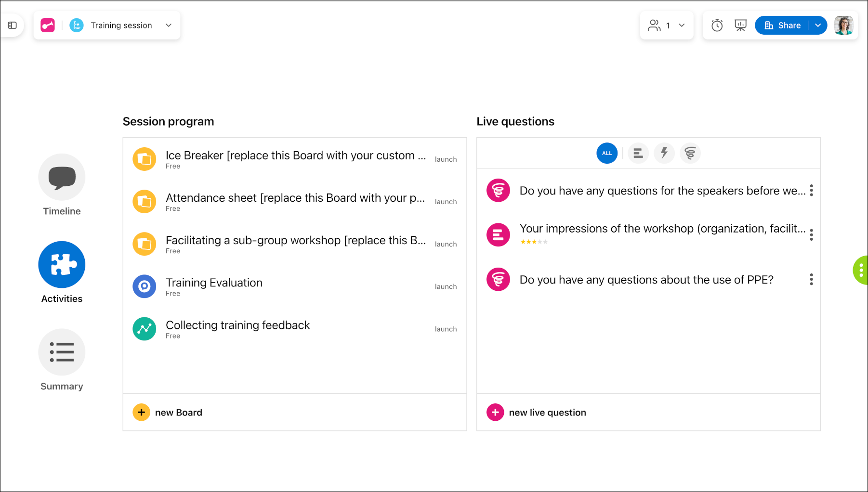Click the presentation screen icon
868x492 pixels.
(x=740, y=25)
